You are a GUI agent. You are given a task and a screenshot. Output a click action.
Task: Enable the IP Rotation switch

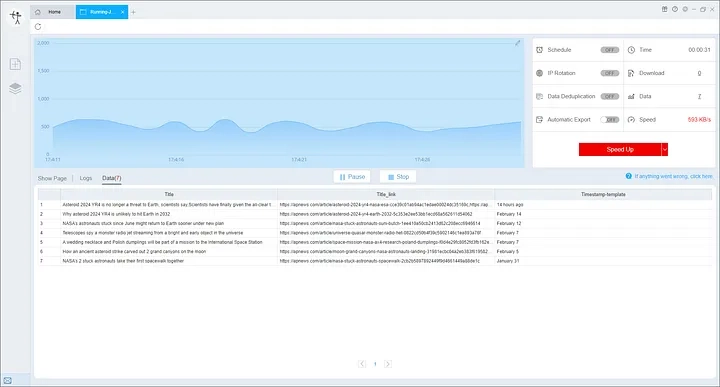tap(610, 73)
